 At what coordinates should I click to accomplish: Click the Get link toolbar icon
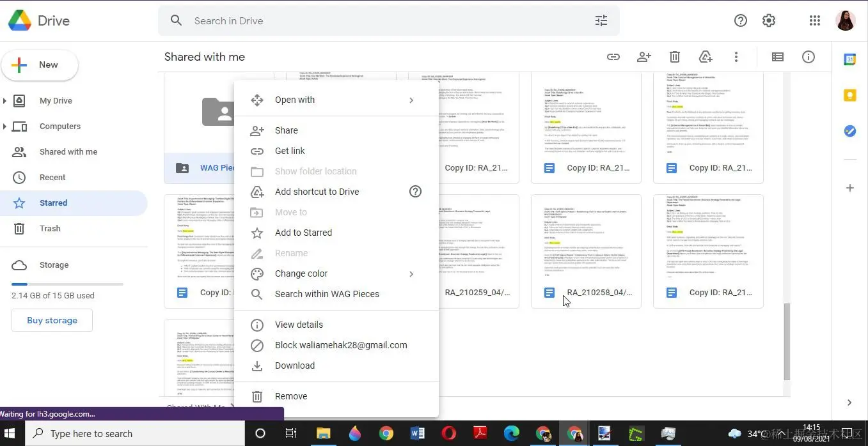click(x=613, y=57)
